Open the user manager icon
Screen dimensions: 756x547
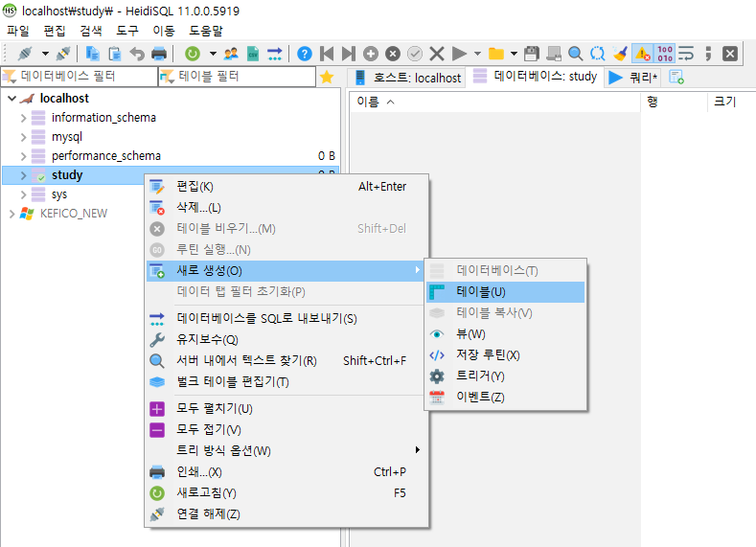(x=232, y=54)
